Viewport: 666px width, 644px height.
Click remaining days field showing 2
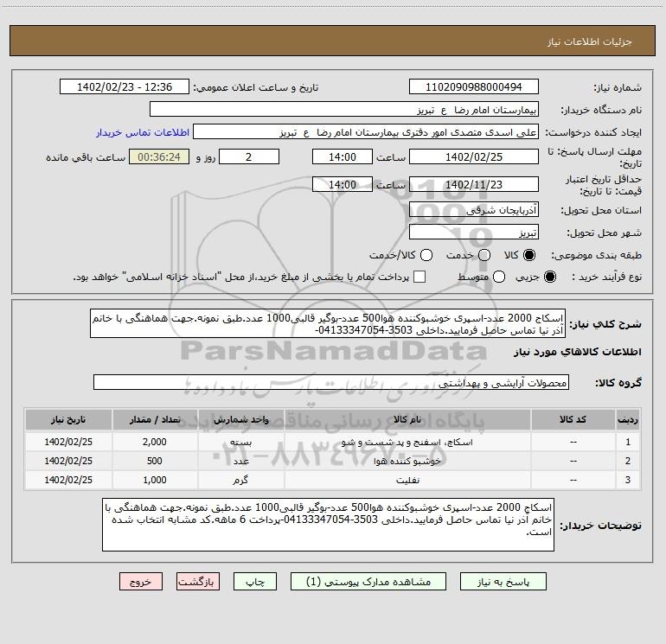point(249,156)
